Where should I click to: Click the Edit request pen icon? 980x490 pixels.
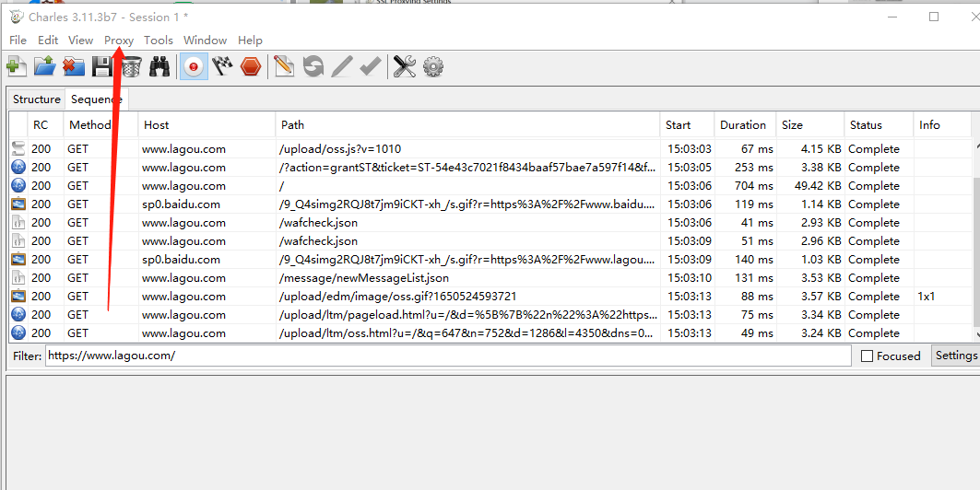click(342, 66)
